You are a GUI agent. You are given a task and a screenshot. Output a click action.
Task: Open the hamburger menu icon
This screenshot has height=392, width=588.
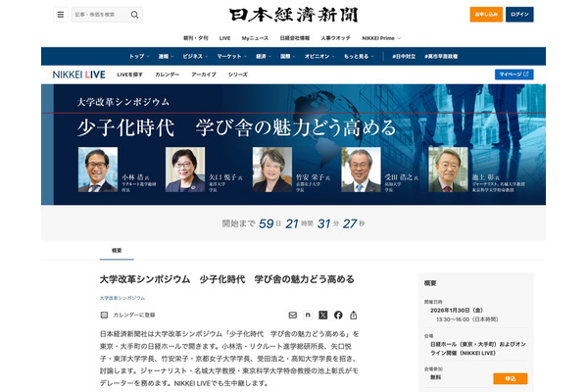coord(61,15)
